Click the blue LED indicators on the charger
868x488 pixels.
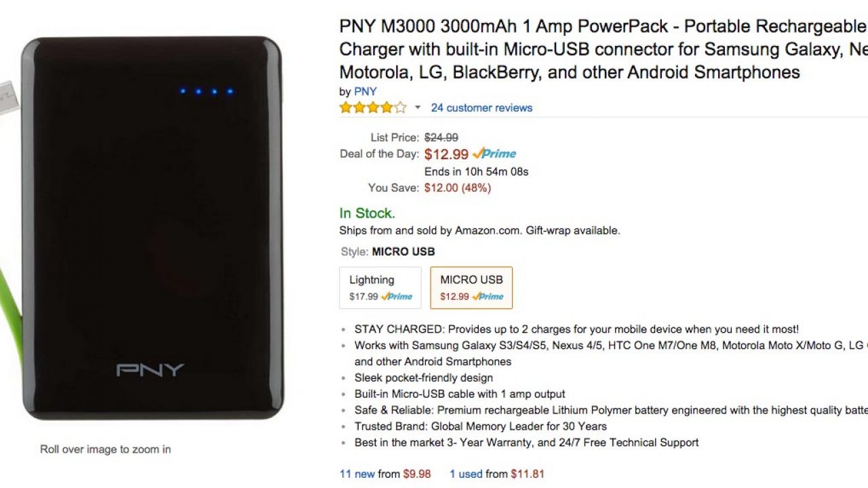pos(207,91)
